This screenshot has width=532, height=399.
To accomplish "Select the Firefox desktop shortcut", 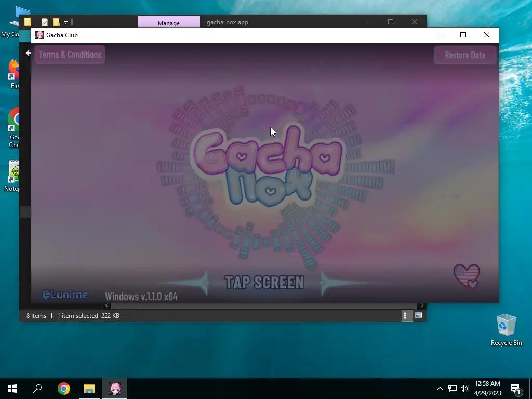I will [14, 74].
